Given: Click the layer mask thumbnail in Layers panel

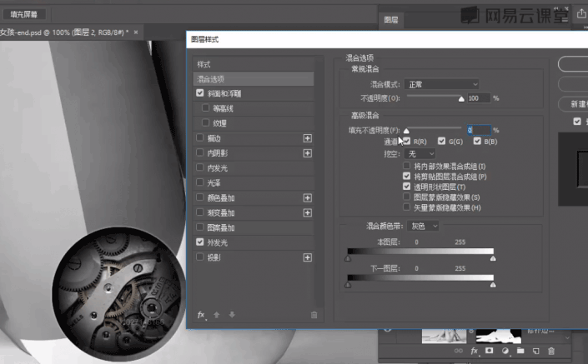Looking at the screenshot, I should (x=499, y=336).
